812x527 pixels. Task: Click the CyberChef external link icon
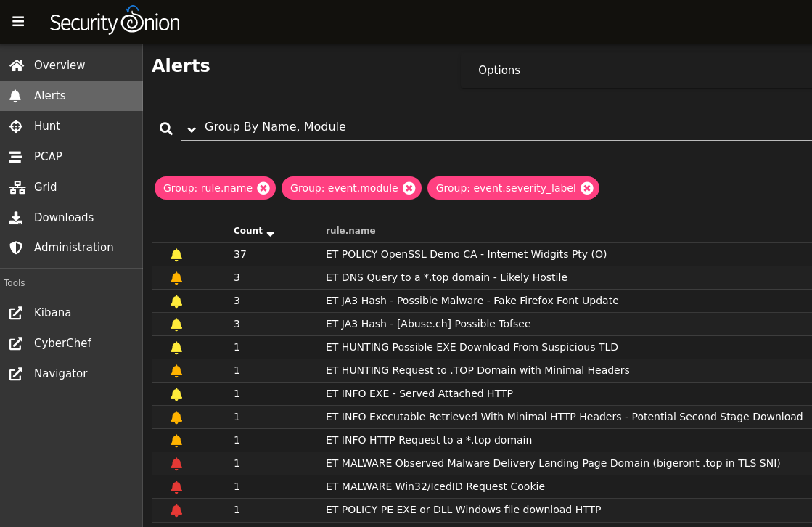coord(16,343)
